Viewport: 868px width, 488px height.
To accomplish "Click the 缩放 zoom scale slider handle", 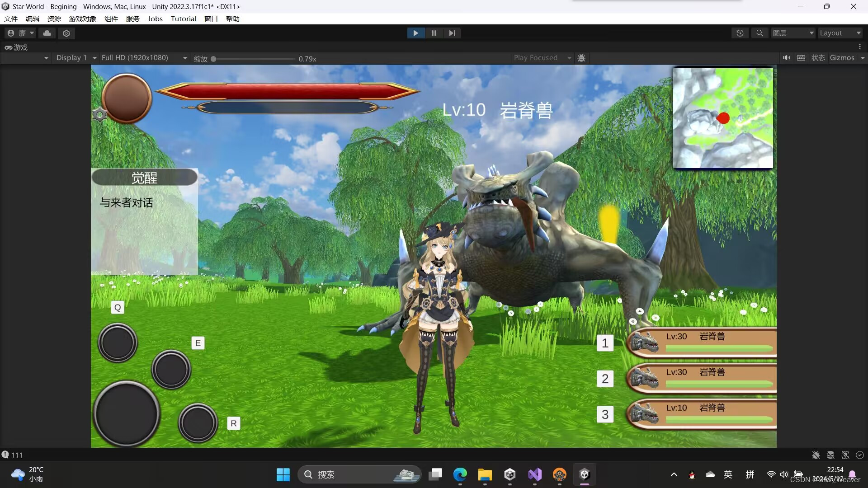I will tap(213, 59).
